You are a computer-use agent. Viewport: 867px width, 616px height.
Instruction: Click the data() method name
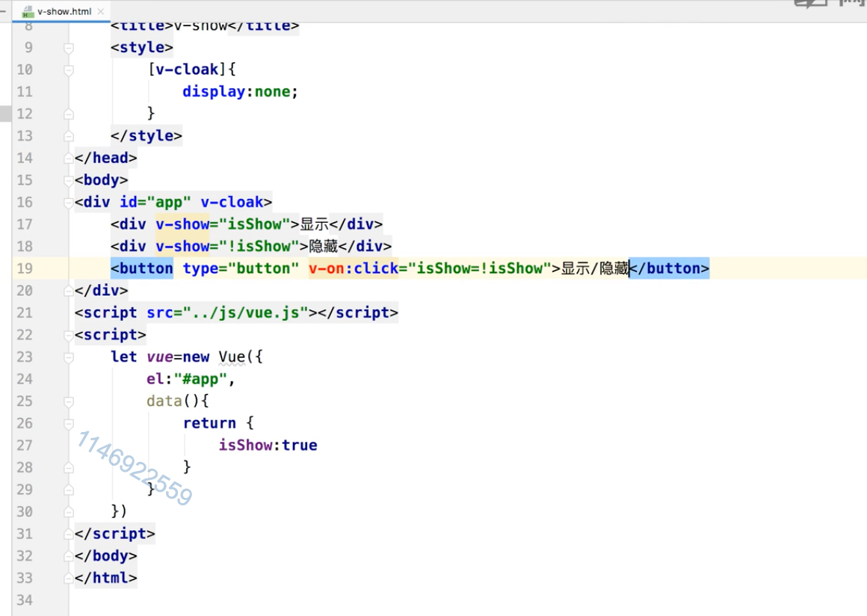164,401
